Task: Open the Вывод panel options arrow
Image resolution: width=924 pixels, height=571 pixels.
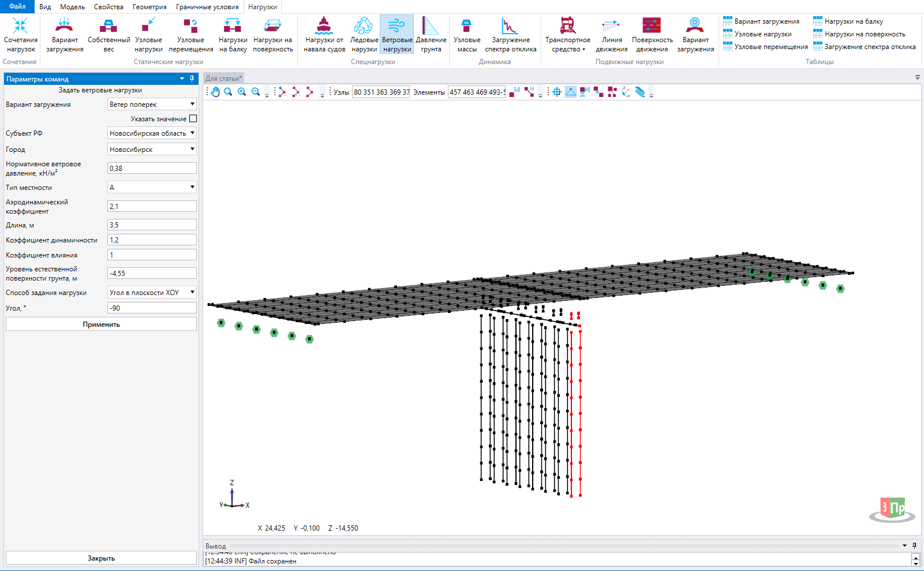Action: (x=904, y=546)
